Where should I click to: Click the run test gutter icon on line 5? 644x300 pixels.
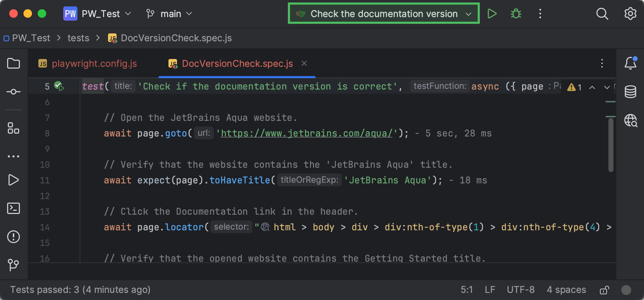[x=59, y=86]
